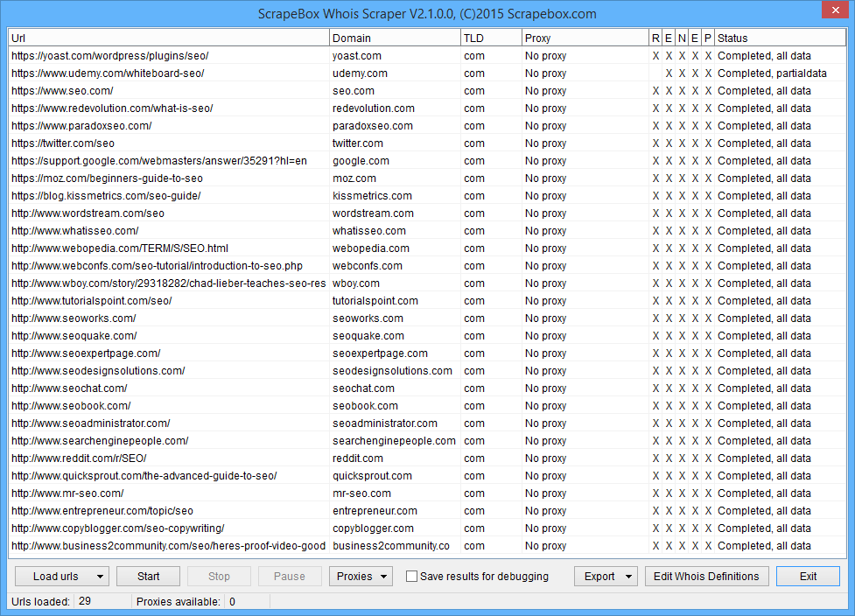Open the Load urls dropdown
The height and width of the screenshot is (616, 855).
61,577
